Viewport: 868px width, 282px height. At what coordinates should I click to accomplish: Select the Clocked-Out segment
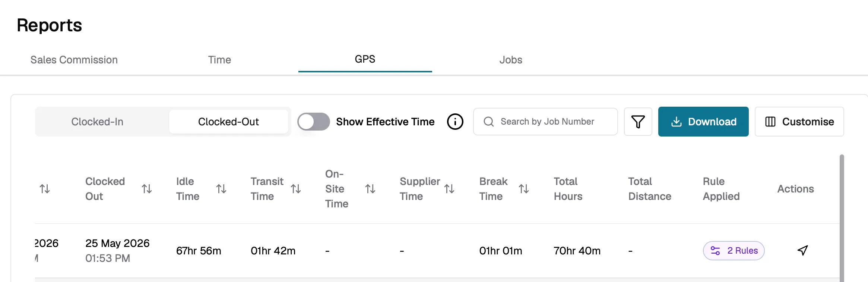click(228, 122)
